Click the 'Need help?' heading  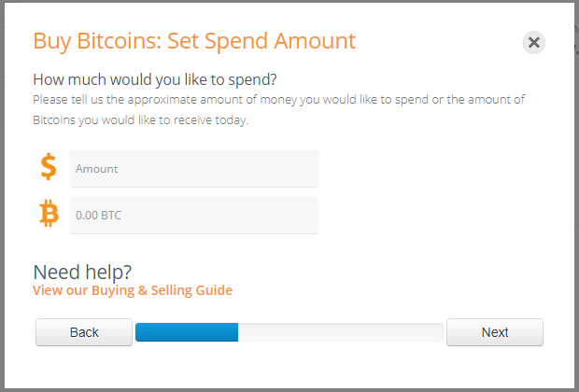(x=82, y=273)
